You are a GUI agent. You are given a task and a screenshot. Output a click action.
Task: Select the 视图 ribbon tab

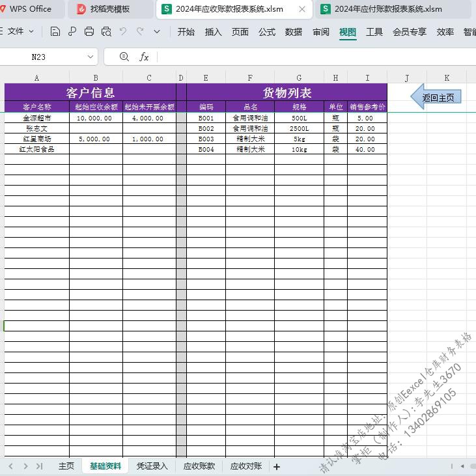348,32
